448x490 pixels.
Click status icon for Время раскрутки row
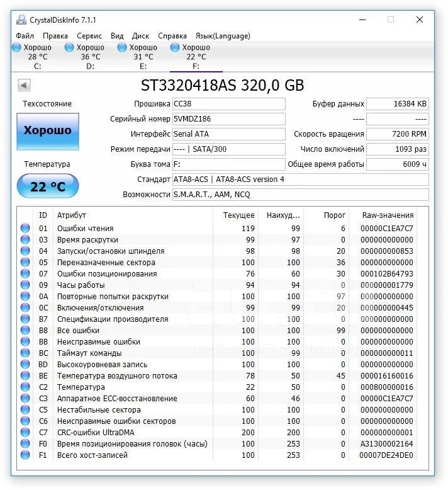(25, 240)
